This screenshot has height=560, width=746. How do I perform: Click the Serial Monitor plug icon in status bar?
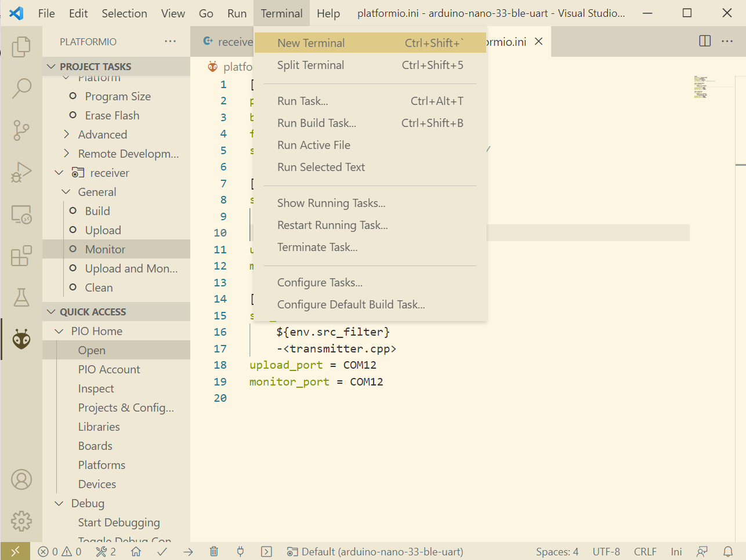240,551
